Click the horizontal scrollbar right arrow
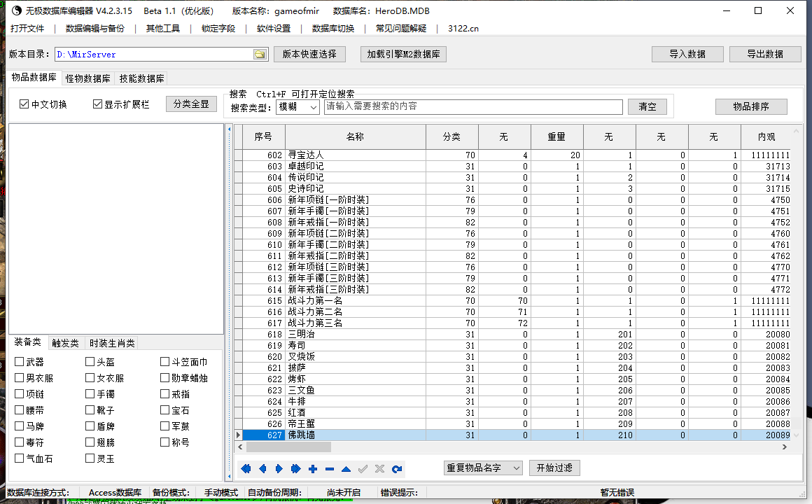Image resolution: width=812 pixels, height=504 pixels. pos(785,447)
